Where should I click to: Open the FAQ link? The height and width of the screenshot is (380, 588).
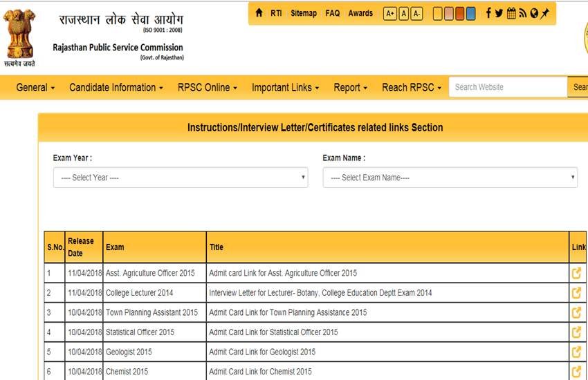(x=333, y=13)
